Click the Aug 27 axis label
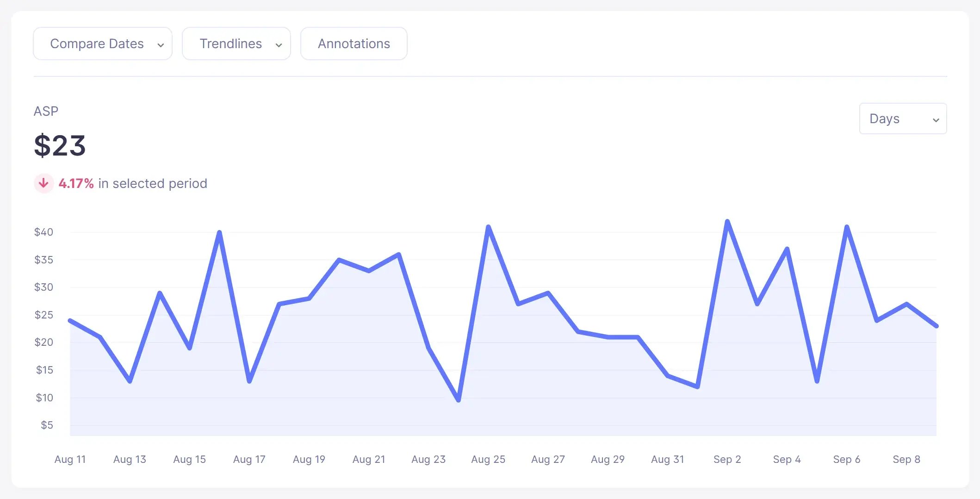 pos(548,459)
